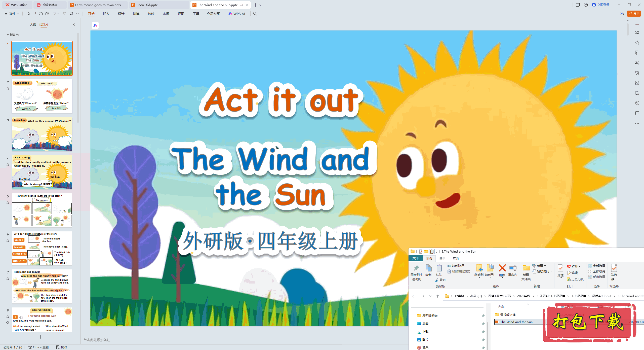Open the 插入 ribbon tab
Screen dimensions: 644x350
point(106,14)
